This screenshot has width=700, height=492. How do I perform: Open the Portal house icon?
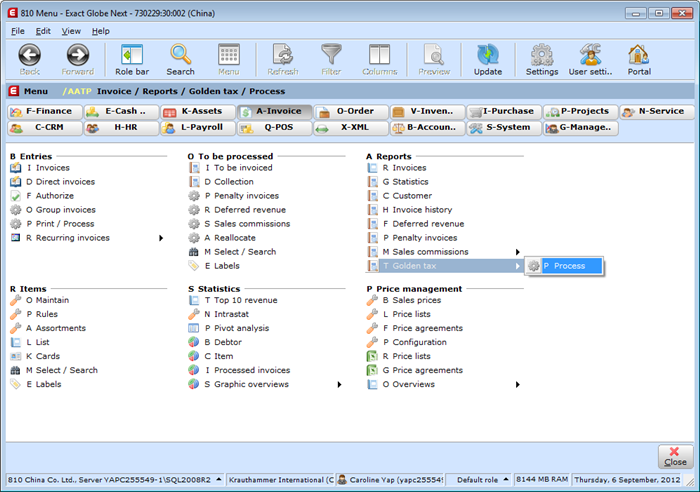pos(639,55)
